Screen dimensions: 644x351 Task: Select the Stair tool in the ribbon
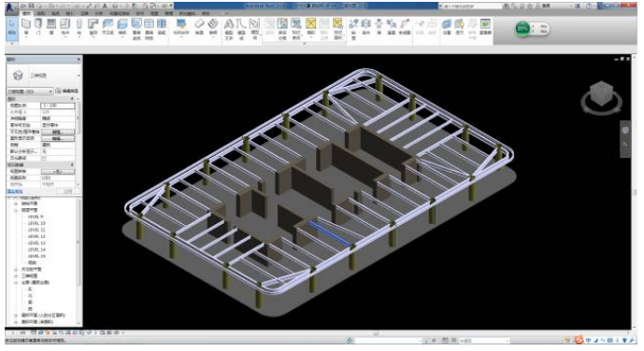pos(213,27)
